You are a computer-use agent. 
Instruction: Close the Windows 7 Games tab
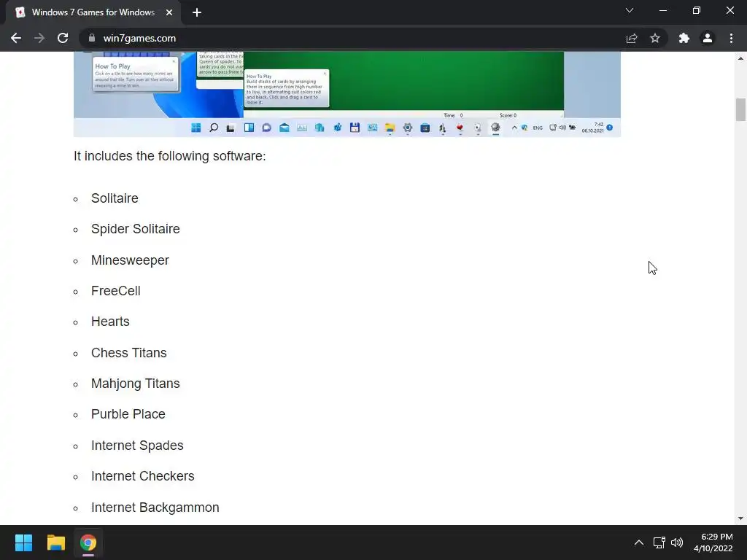click(x=169, y=12)
